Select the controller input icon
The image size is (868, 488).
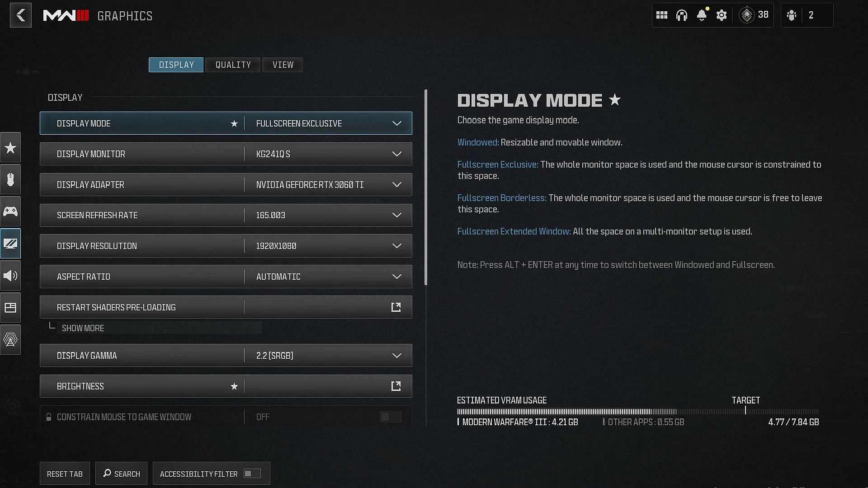coord(10,211)
